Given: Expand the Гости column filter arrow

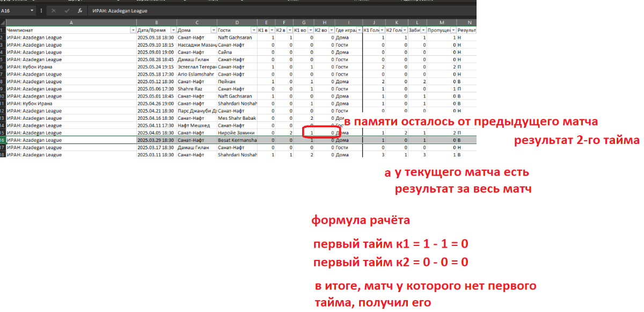Looking at the screenshot, I should coord(254,31).
